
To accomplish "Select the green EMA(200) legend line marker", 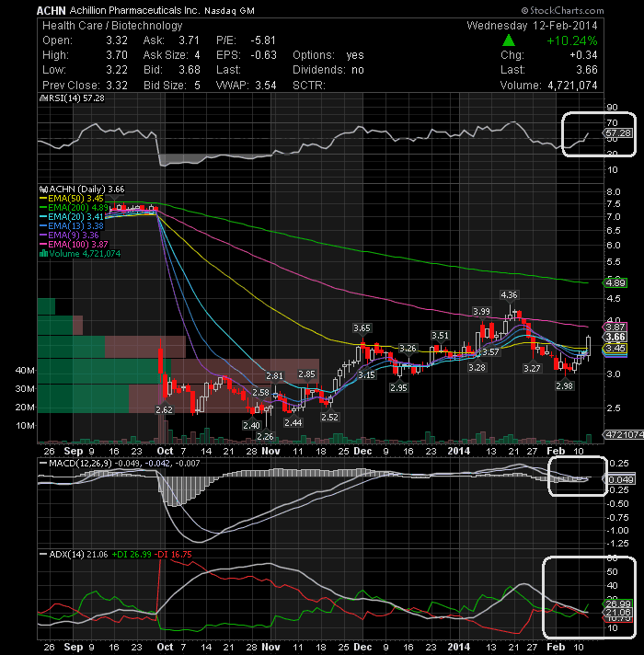I will [x=43, y=208].
